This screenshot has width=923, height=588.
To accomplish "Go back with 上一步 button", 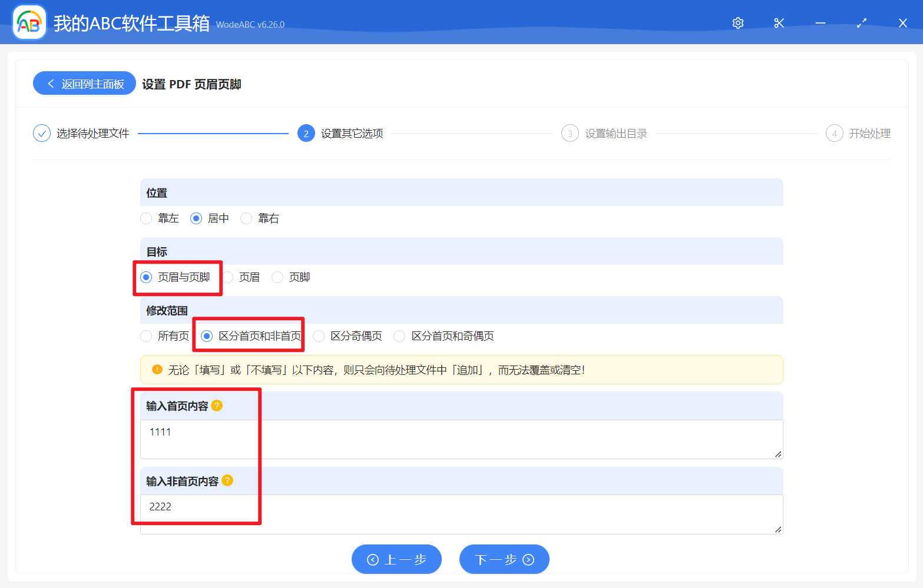I will pyautogui.click(x=396, y=559).
